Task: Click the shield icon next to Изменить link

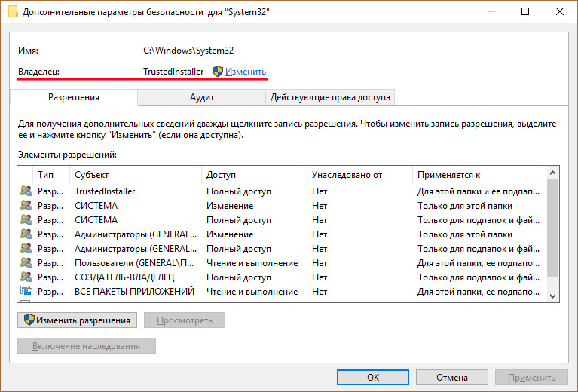Action: pyautogui.click(x=218, y=72)
